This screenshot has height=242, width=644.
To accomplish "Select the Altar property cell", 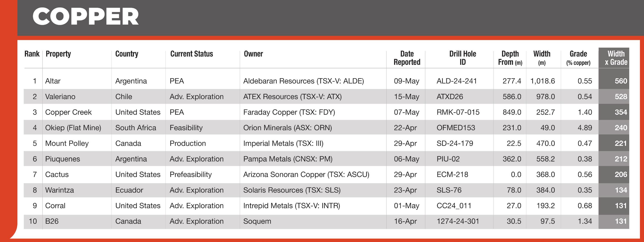I will click(x=53, y=81).
